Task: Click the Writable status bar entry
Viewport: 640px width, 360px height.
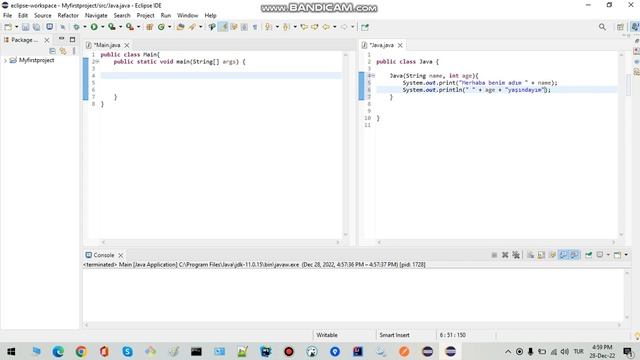Action: [327, 335]
